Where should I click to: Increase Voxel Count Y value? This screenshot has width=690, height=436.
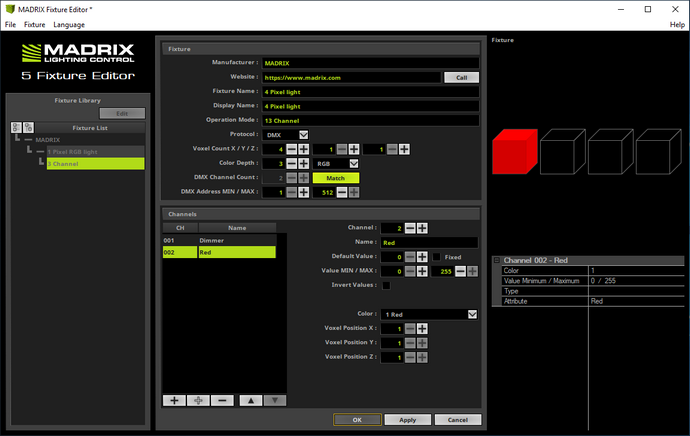pyautogui.click(x=354, y=149)
